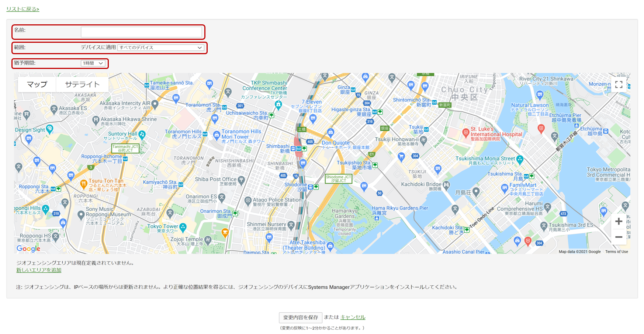The image size is (644, 334).
Task: Click the Chuo City 中央区 label
Action: 464,93
